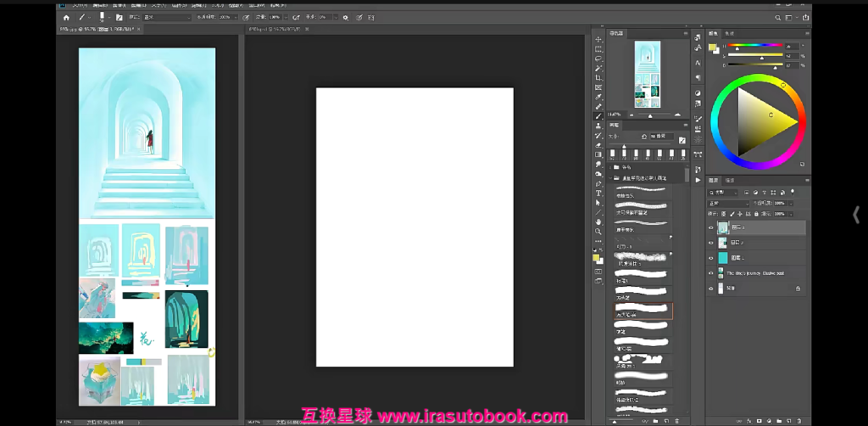The image size is (868, 426).
Task: Hide the 'journey' smart object layer
Action: coord(711,273)
